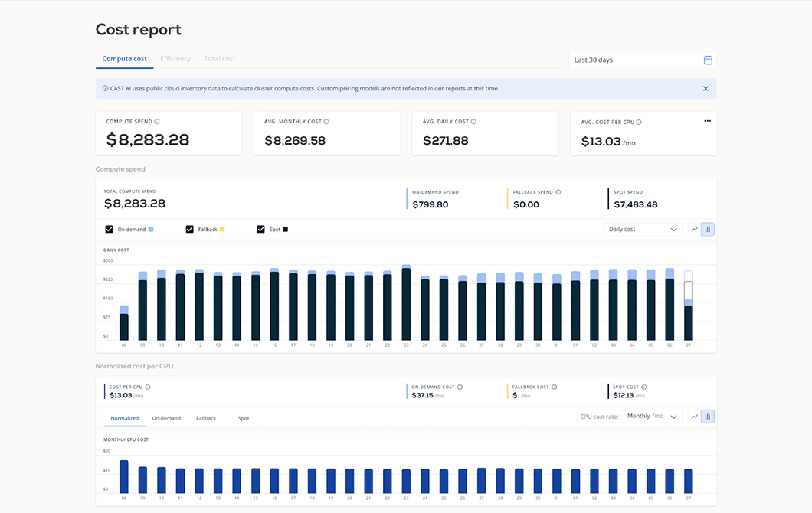
Task: Switch Compute spend chart to bar view
Action: [708, 229]
